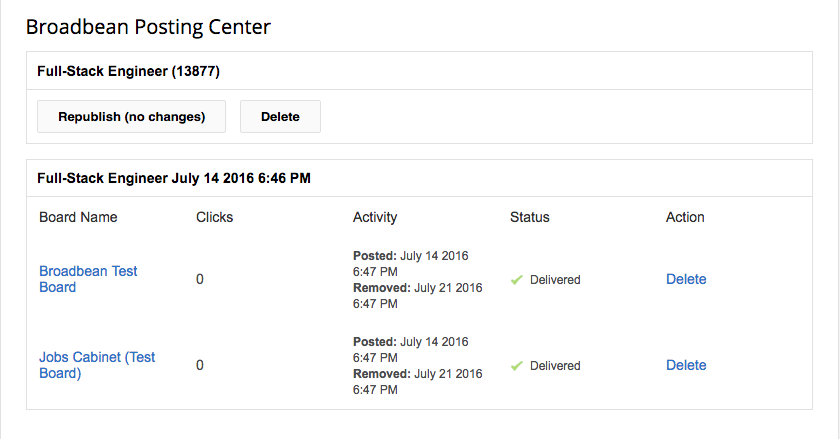Select the Clicks column header
This screenshot has height=439, width=840.
point(214,217)
